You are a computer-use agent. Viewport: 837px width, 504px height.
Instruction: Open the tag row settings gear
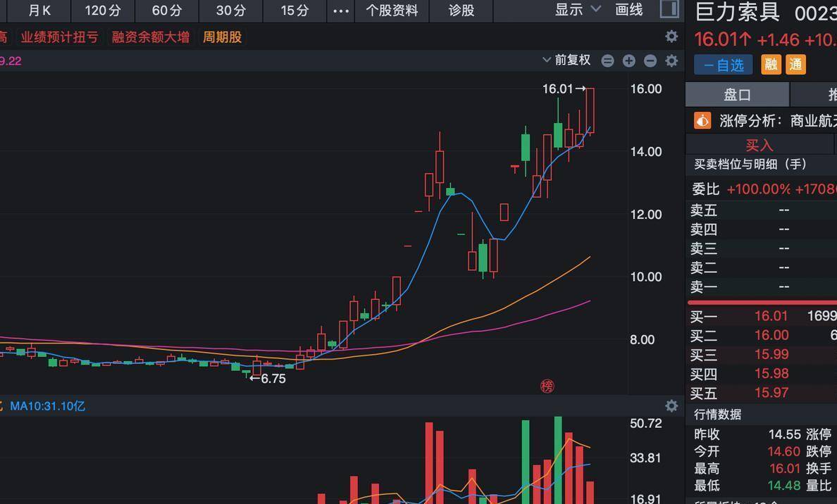pos(671,37)
